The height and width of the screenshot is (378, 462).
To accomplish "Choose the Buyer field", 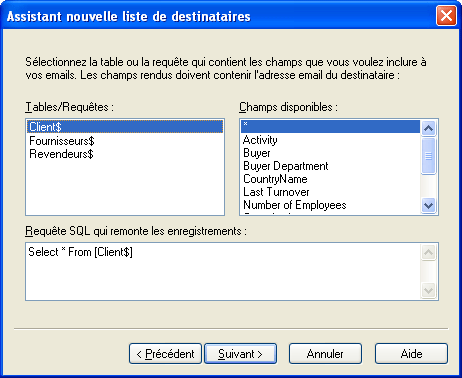I will pos(330,153).
